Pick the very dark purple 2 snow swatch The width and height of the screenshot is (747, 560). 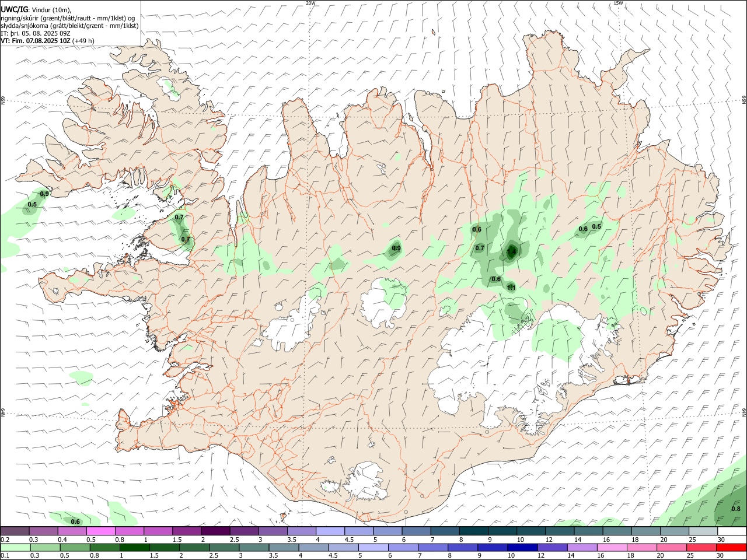coord(215,531)
